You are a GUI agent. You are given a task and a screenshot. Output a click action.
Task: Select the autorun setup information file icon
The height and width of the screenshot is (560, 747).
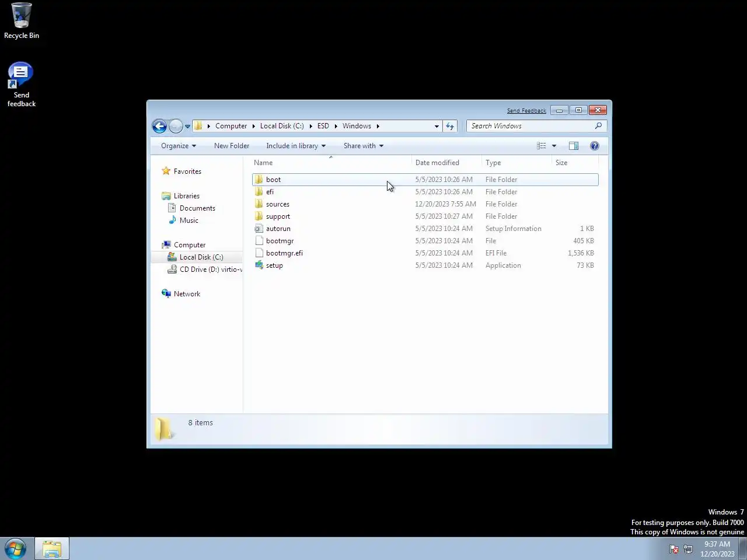[x=259, y=229]
